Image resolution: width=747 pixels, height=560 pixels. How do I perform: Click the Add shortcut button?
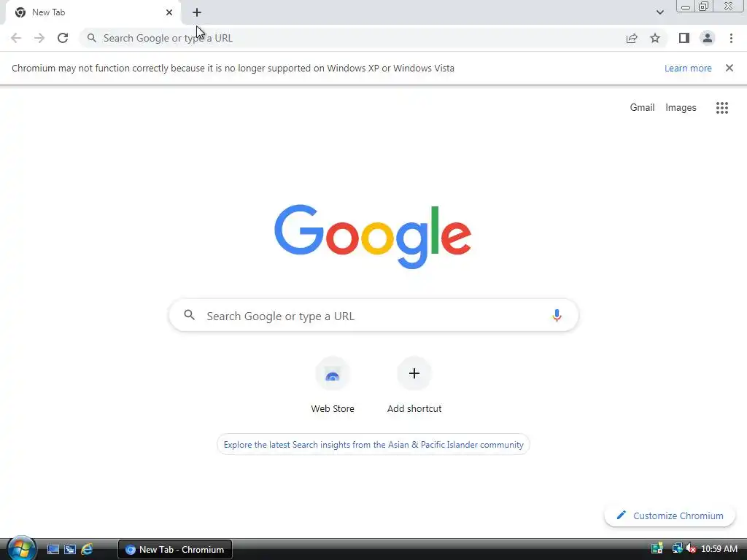tap(414, 386)
